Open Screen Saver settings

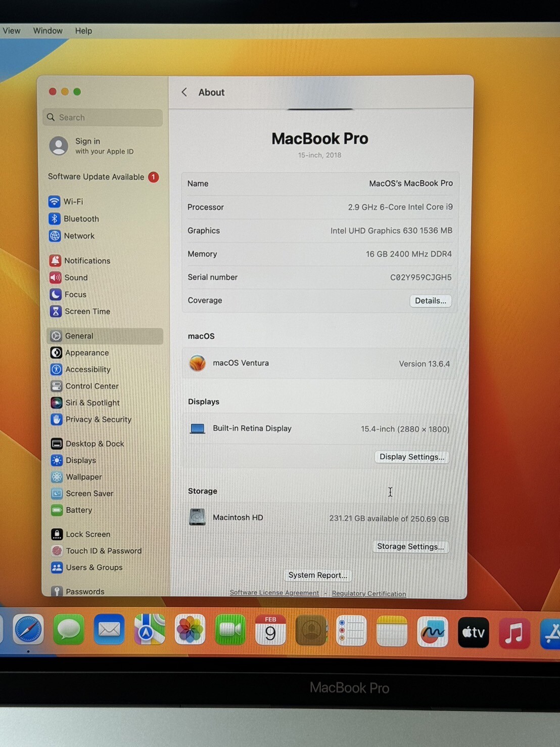pyautogui.click(x=82, y=494)
